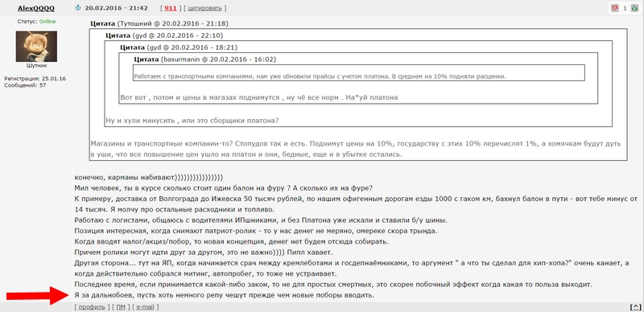Click the Шутник rank label

36,65
